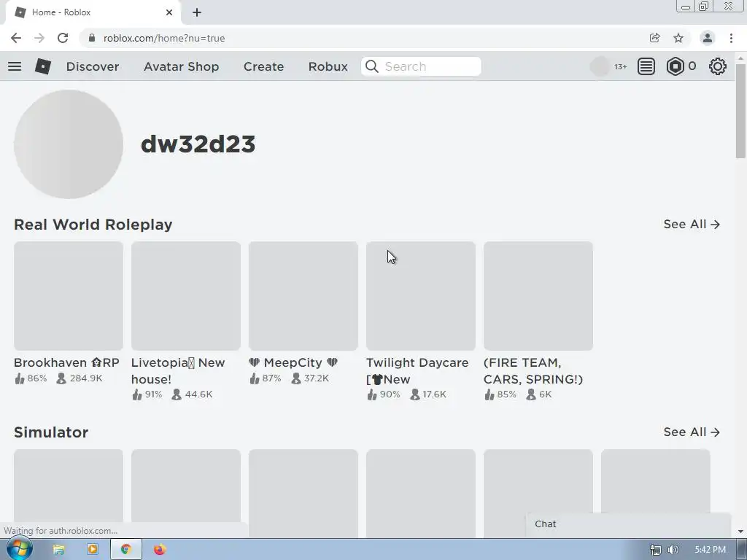Show desktop button at taskbar end
The image size is (747, 560).
(x=742, y=550)
